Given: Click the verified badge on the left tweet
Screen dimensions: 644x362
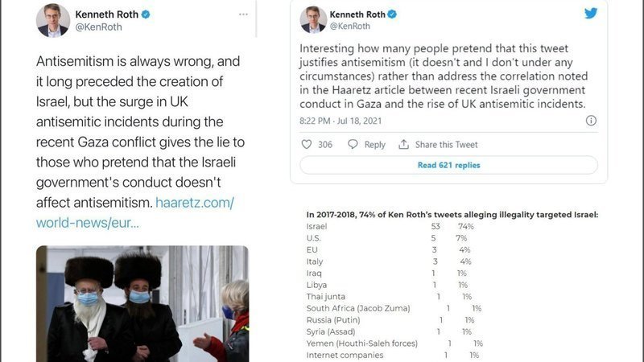Looking at the screenshot, I should pyautogui.click(x=147, y=14).
